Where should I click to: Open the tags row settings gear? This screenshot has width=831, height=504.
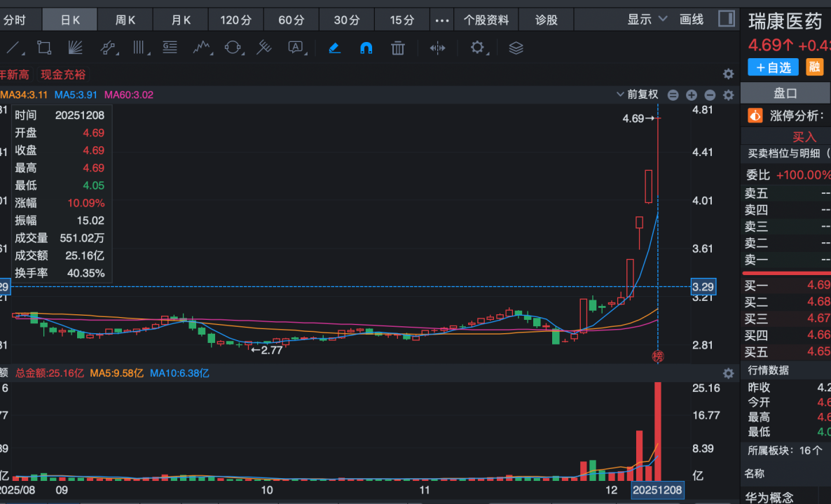coord(728,74)
